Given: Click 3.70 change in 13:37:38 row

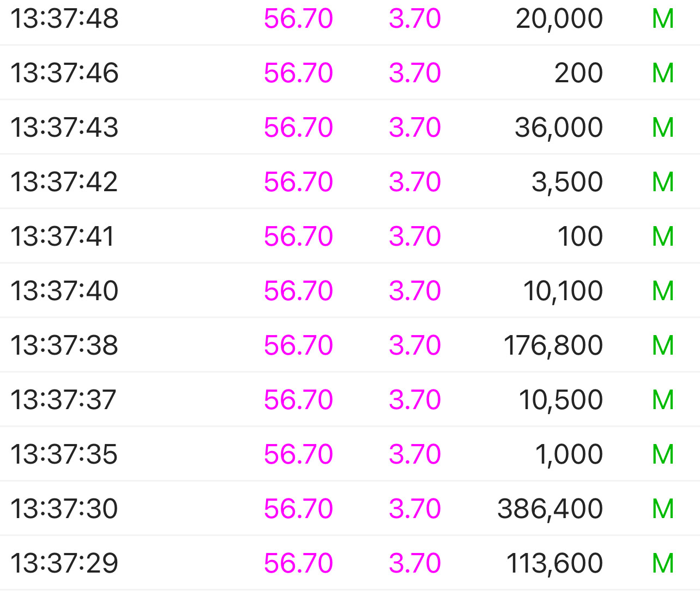Looking at the screenshot, I should [x=414, y=345].
